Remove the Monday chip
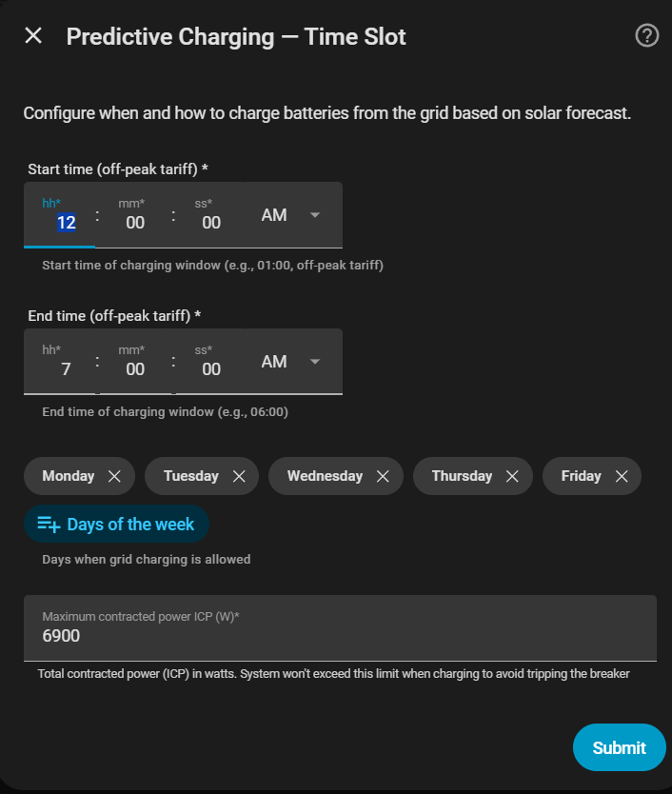 coord(114,476)
